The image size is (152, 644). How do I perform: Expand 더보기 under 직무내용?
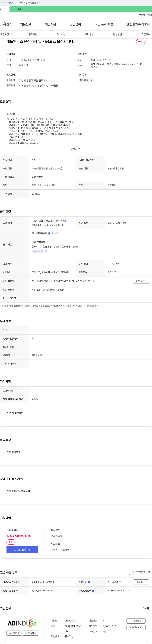click(76, 149)
